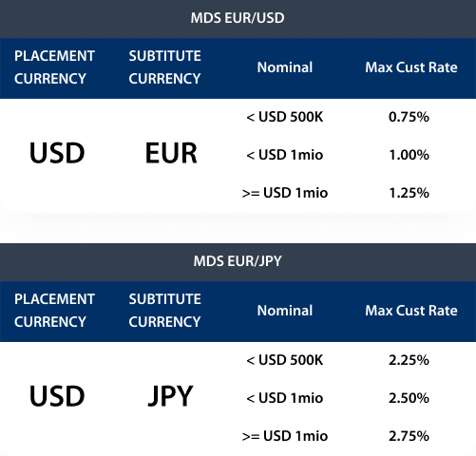Select the 1.00% max customer rate
The height and width of the screenshot is (456, 476).
click(x=409, y=155)
